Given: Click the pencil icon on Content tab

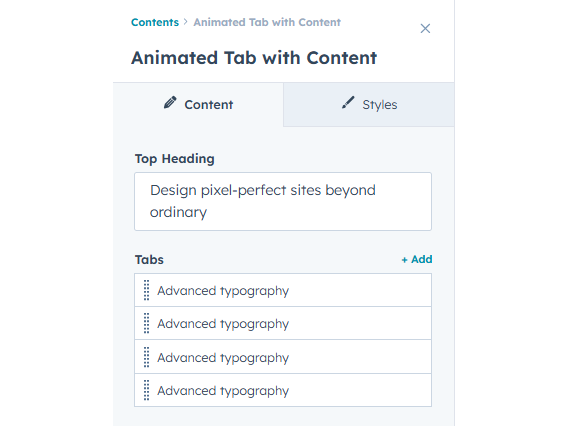Looking at the screenshot, I should point(170,103).
